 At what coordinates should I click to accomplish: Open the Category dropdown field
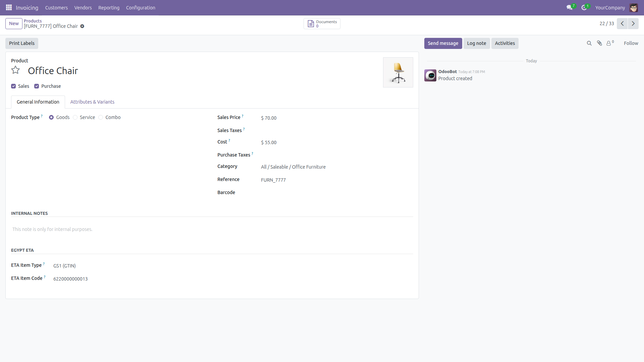click(337, 167)
